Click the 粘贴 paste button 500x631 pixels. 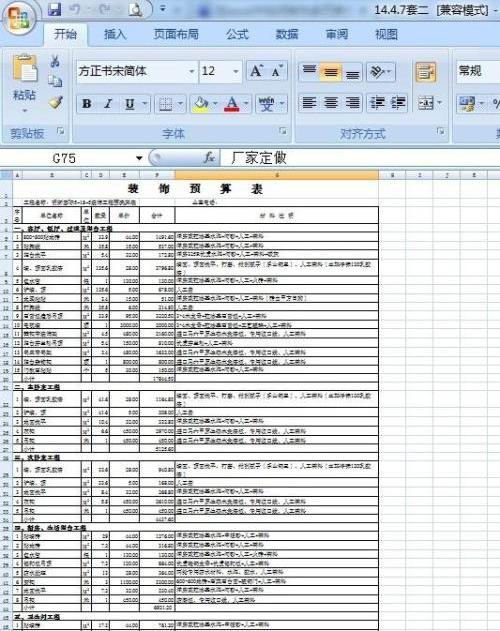click(x=25, y=82)
